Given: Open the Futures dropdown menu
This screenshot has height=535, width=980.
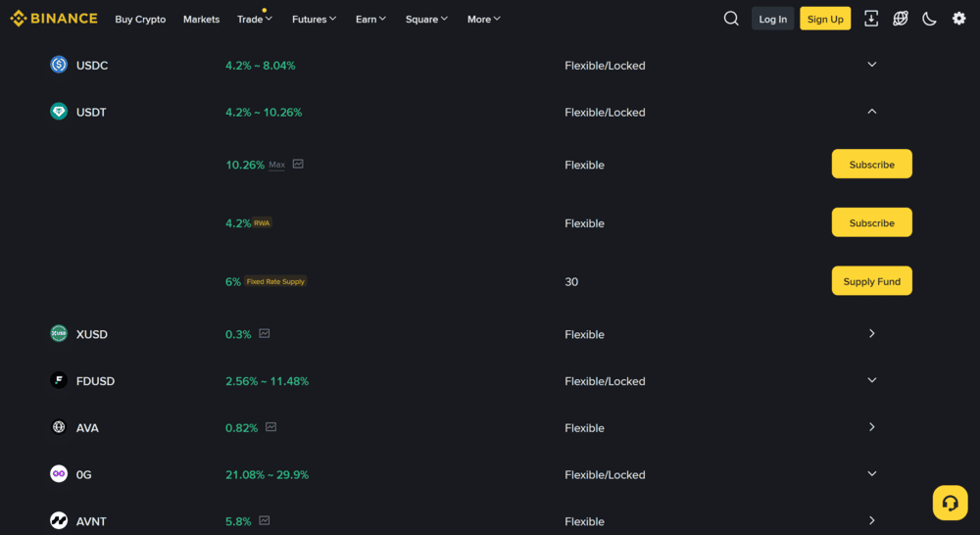Looking at the screenshot, I should pos(315,20).
